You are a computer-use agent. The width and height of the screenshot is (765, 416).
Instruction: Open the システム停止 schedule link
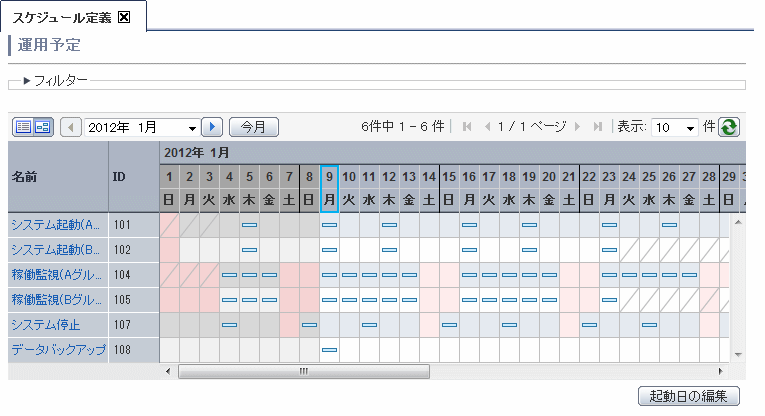coord(44,325)
